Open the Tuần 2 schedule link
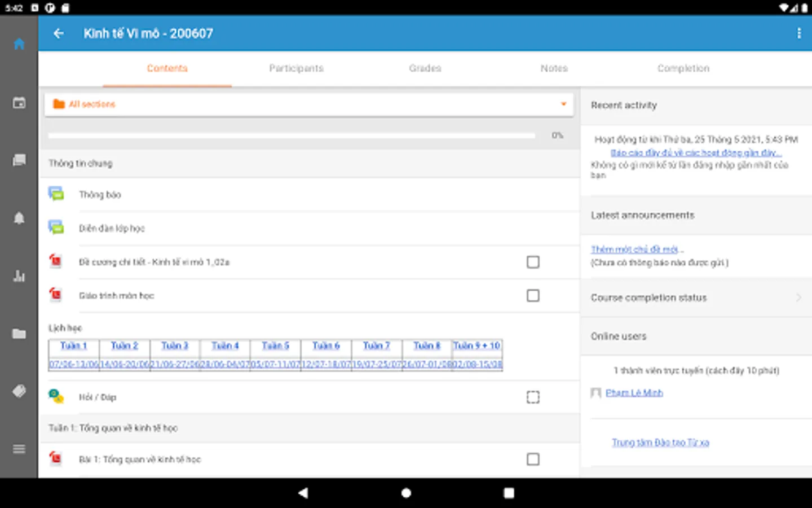 124,345
